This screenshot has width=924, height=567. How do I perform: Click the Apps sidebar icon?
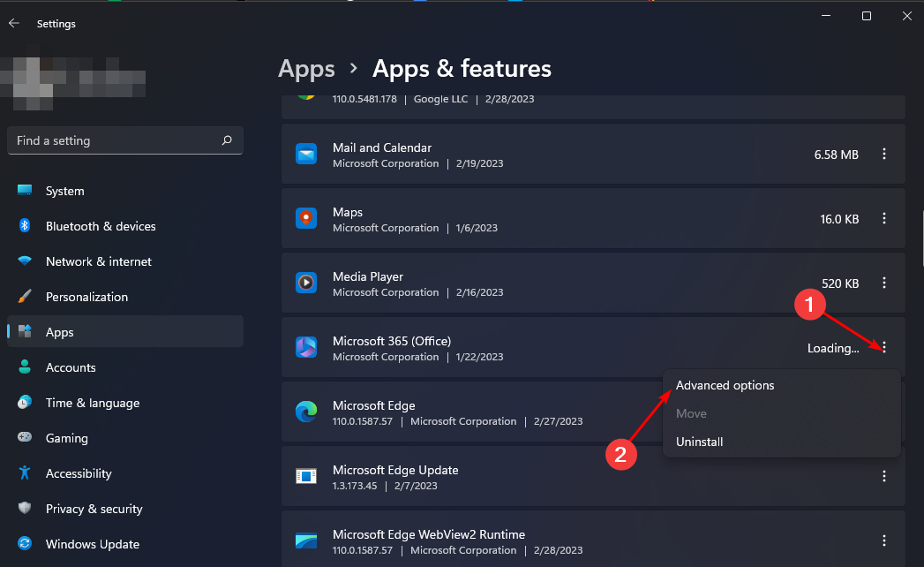[x=25, y=331]
